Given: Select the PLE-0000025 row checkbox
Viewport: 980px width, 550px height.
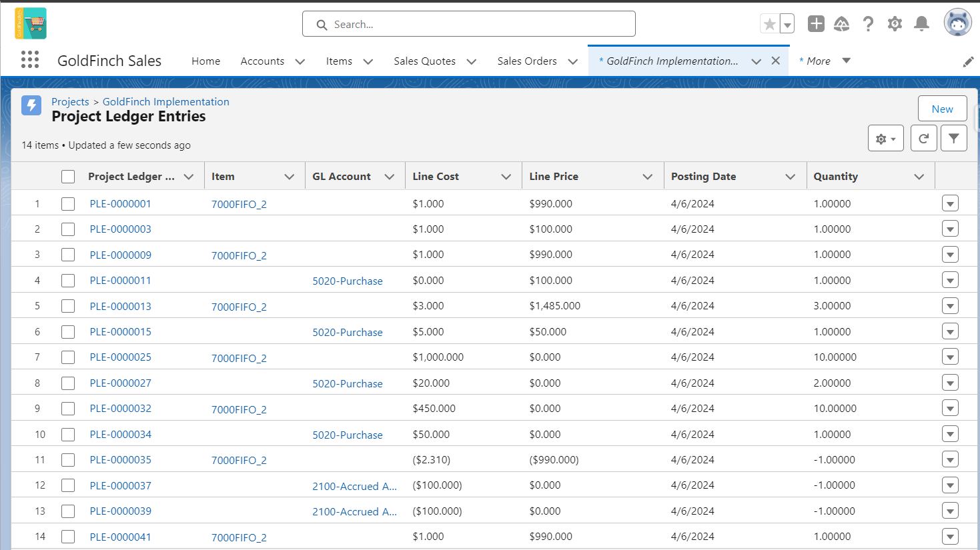Looking at the screenshot, I should pos(68,357).
